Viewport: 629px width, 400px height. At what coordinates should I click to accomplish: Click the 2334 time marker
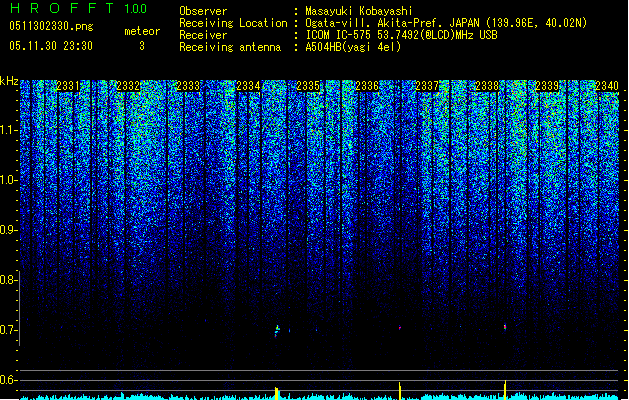point(248,86)
